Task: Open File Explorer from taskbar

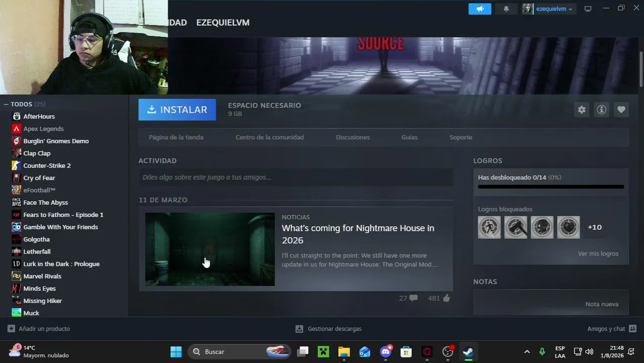Action: [x=344, y=352]
